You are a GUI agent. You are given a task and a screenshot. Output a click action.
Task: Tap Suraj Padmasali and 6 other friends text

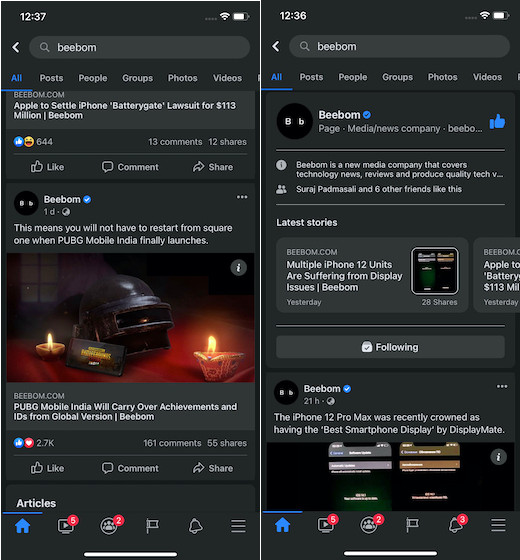click(x=379, y=189)
